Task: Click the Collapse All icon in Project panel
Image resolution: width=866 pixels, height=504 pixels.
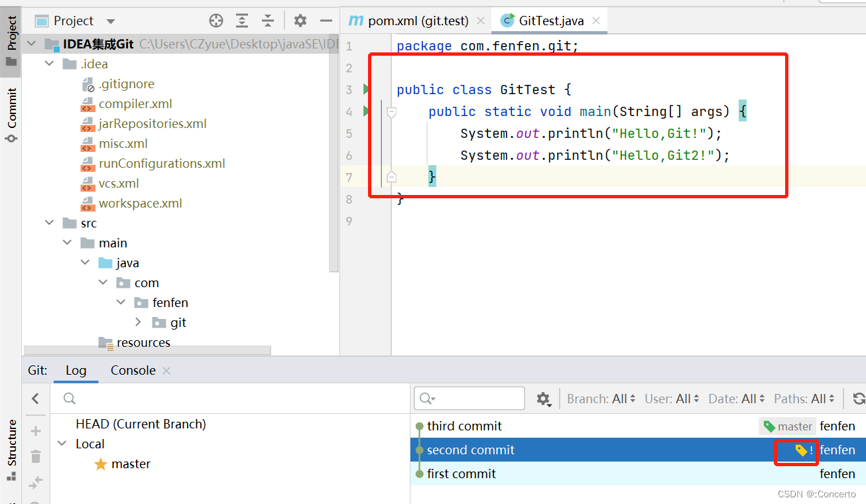Action: click(x=268, y=21)
